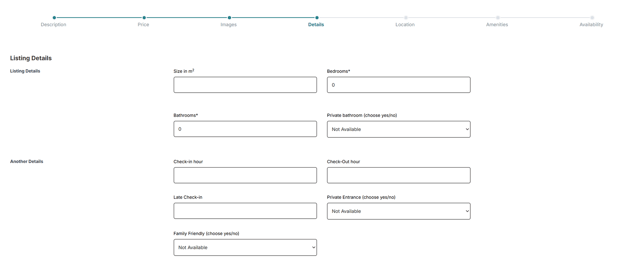
Task: Switch to the Price step label
Action: point(143,25)
